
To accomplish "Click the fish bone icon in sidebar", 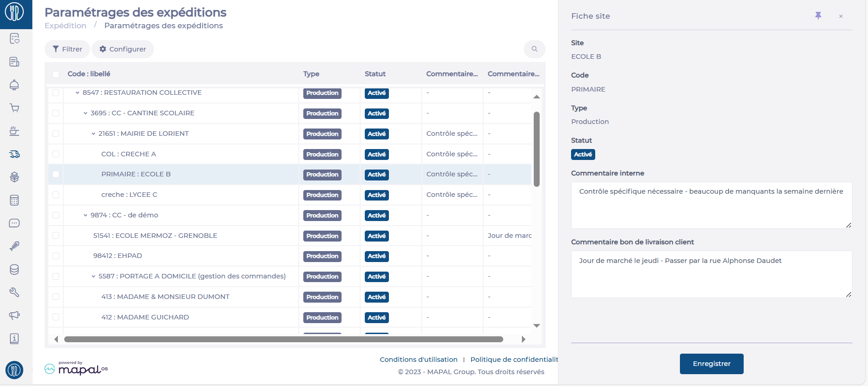I will [x=15, y=247].
